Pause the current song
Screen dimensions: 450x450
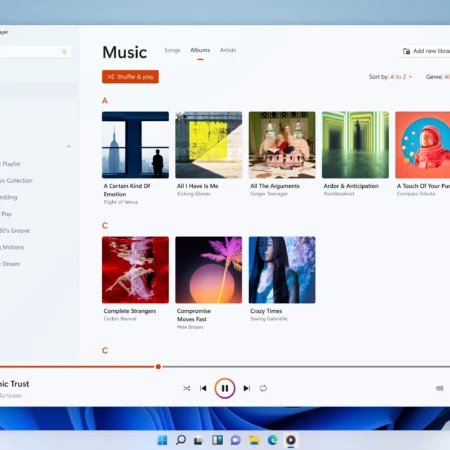coord(225,388)
